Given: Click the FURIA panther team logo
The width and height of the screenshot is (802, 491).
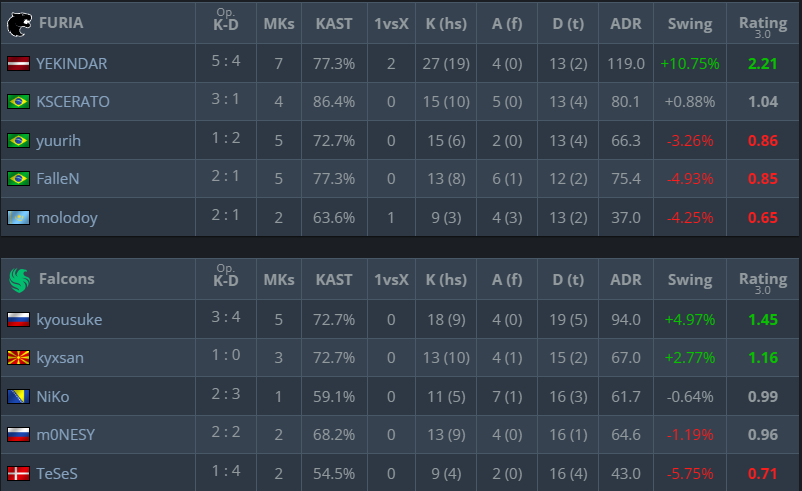Looking at the screenshot, I should [x=18, y=23].
